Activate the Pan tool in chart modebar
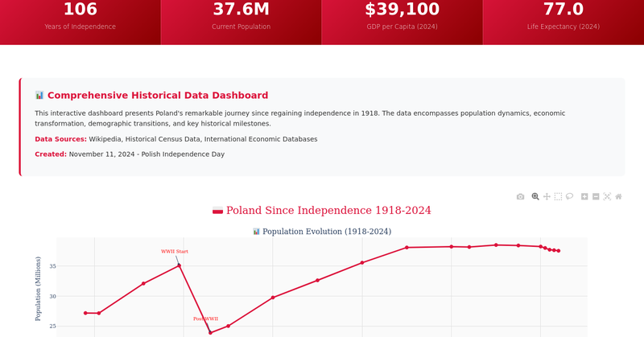 [547, 196]
